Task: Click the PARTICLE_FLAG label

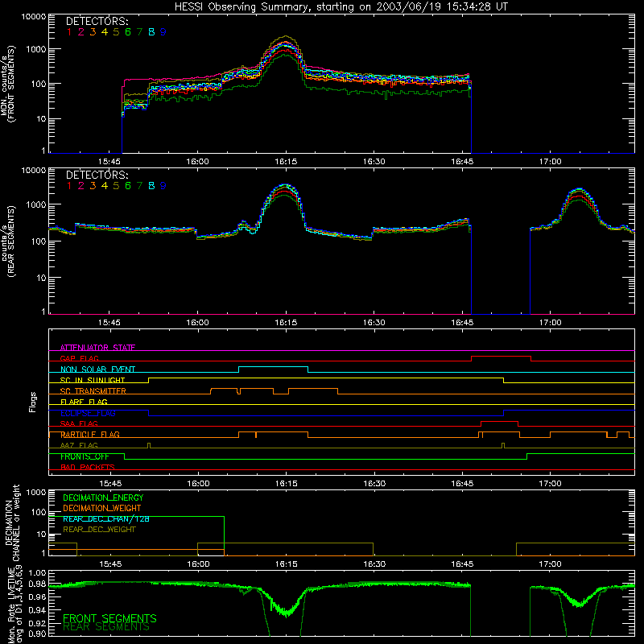Action: (90, 435)
